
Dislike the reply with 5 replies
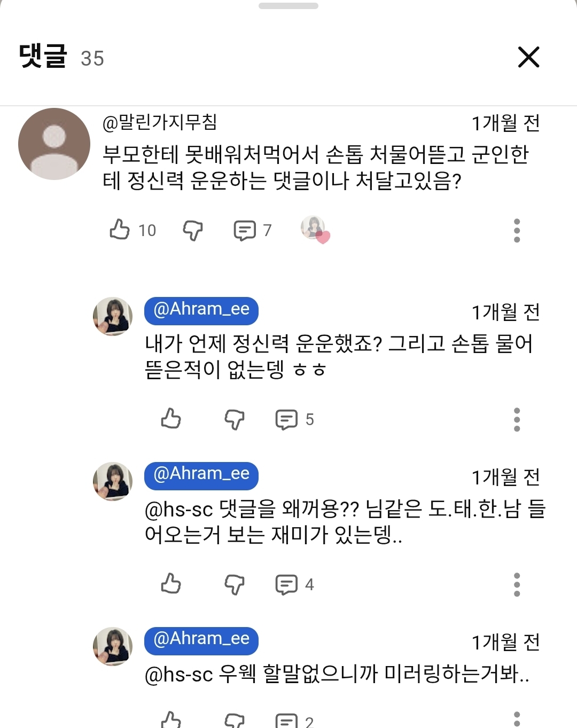(235, 419)
